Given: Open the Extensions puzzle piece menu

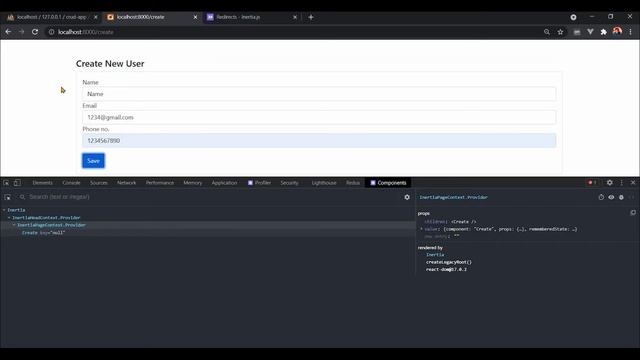Looking at the screenshot, I should coord(604,32).
